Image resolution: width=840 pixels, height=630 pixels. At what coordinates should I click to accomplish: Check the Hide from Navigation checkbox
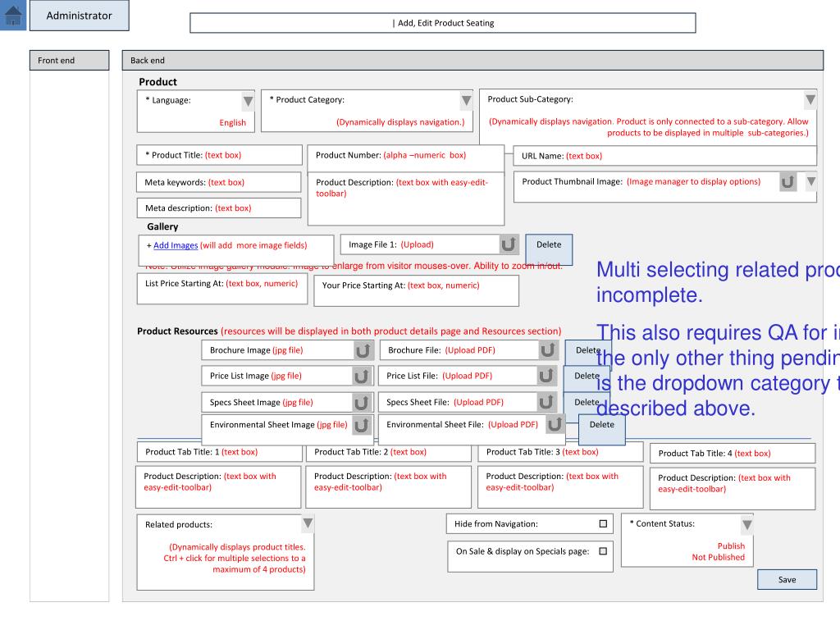603,524
